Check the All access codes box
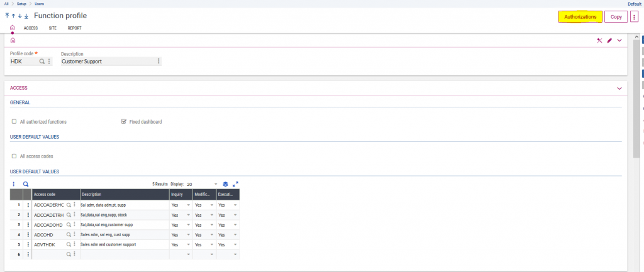 [x=14, y=156]
